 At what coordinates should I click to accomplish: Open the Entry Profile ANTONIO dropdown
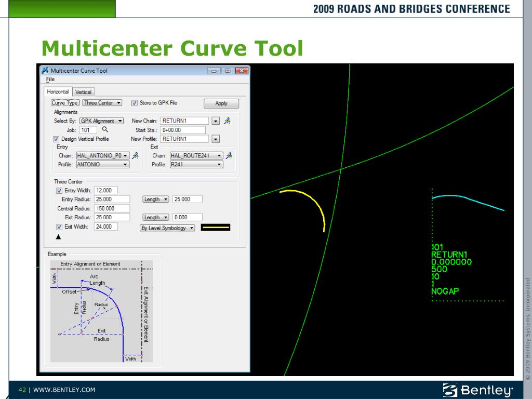pyautogui.click(x=103, y=164)
